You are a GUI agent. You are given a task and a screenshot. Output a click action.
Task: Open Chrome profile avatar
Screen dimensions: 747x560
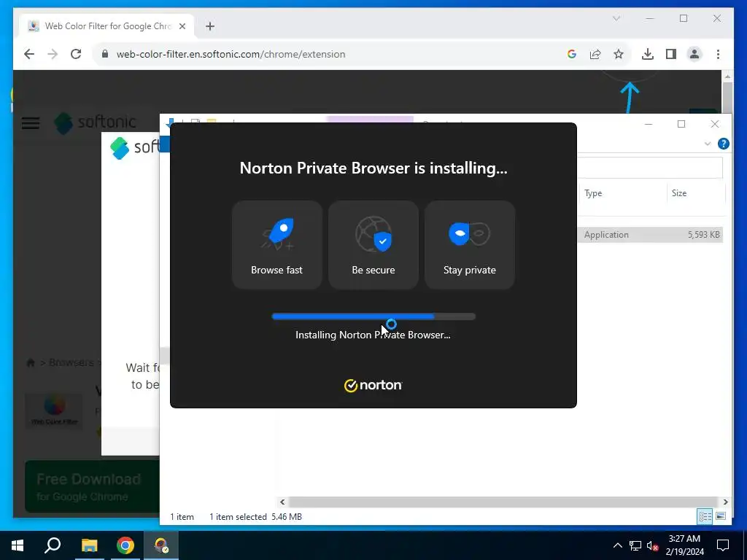[x=694, y=54]
